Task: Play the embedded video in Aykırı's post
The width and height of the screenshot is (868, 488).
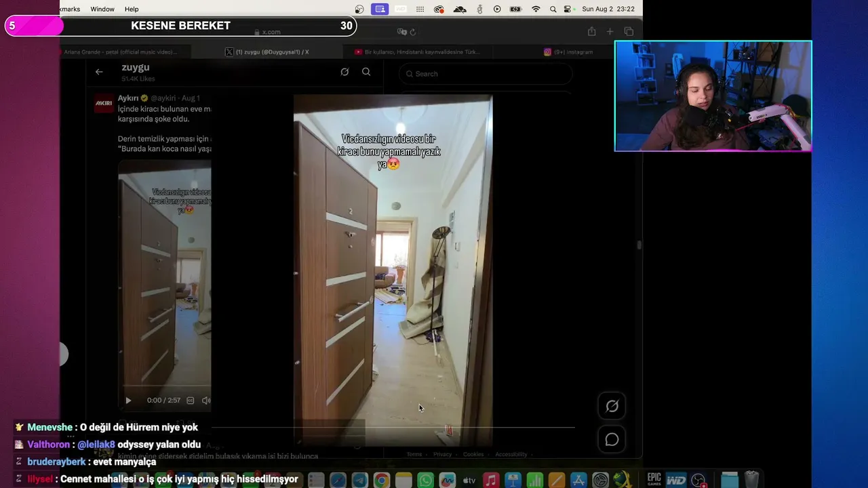Action: (128, 401)
